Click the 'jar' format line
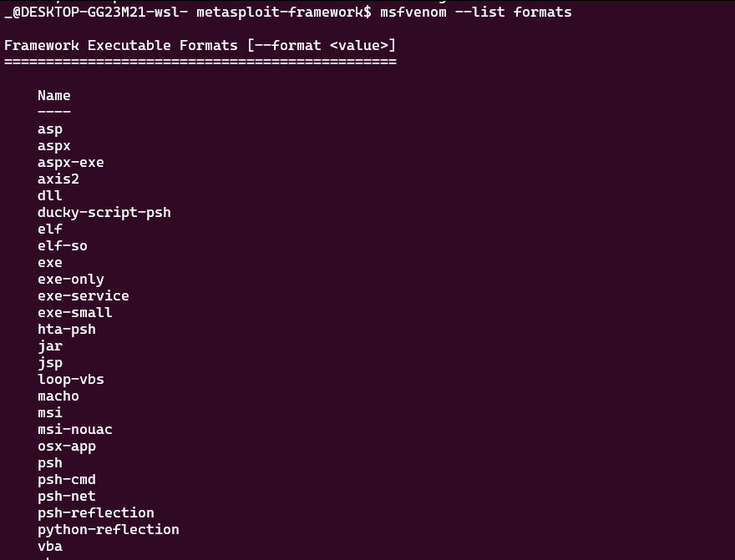The height and width of the screenshot is (560, 735). (x=50, y=346)
